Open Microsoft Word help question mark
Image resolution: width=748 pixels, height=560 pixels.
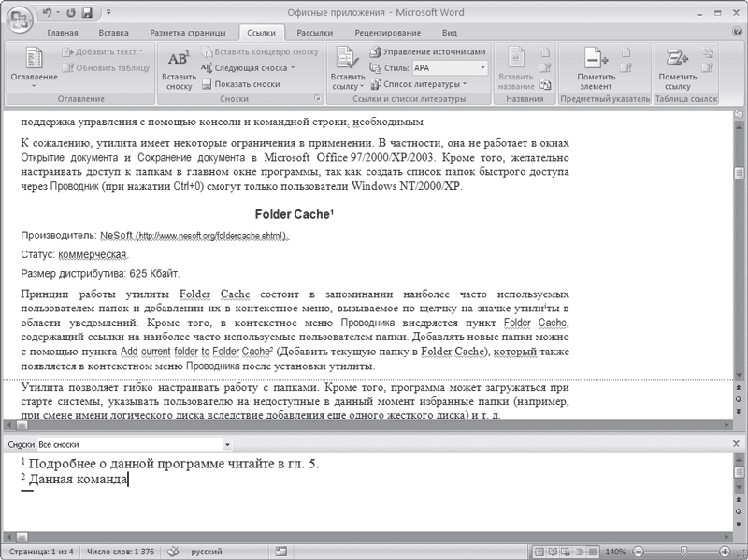737,32
